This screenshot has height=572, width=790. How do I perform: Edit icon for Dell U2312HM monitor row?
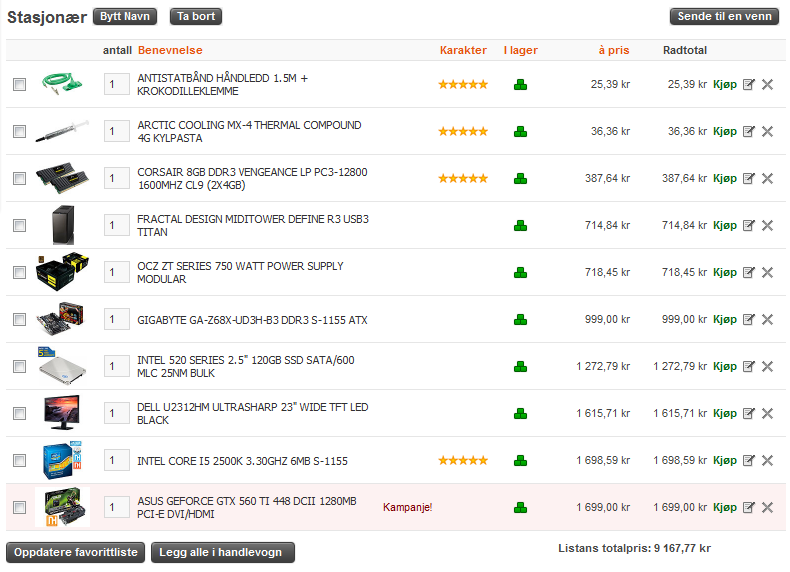[x=749, y=413]
